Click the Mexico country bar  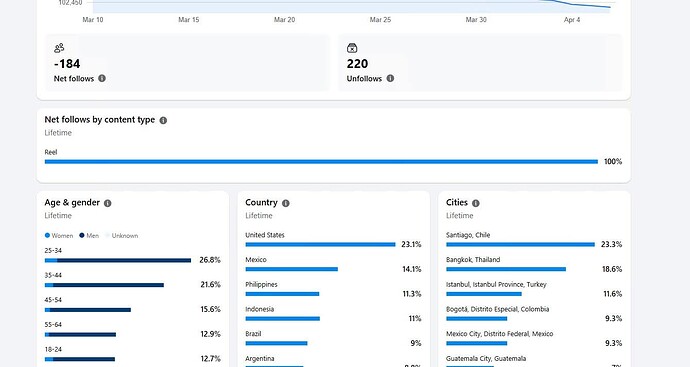tap(292, 269)
